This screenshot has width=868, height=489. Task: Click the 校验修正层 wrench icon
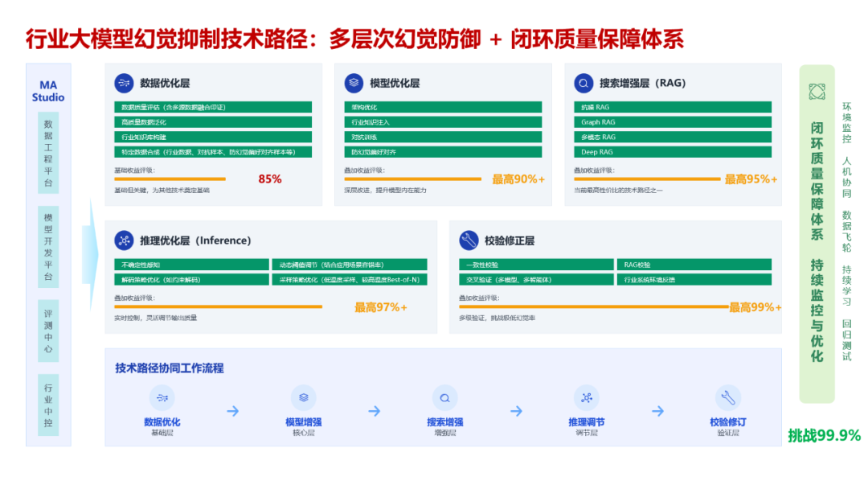click(x=469, y=240)
